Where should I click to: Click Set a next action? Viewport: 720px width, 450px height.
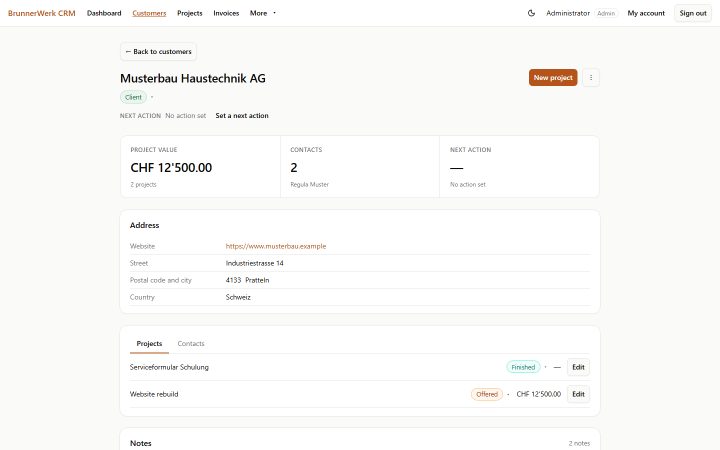242,116
